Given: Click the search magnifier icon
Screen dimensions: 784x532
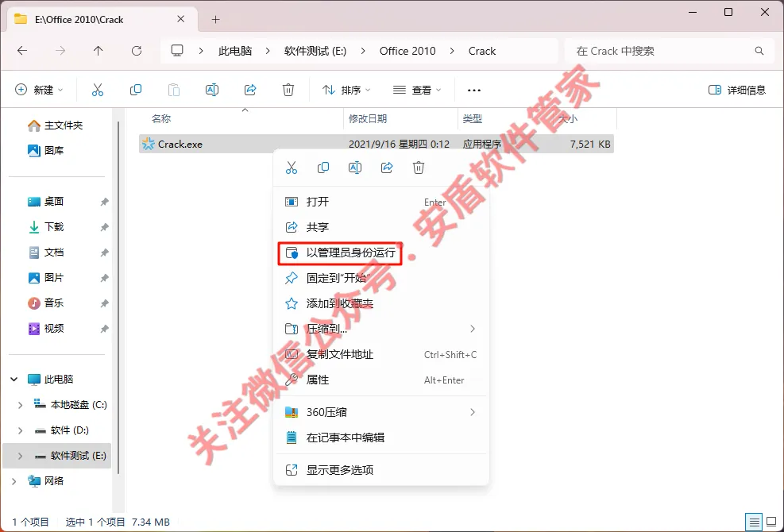Looking at the screenshot, I should click(x=759, y=51).
